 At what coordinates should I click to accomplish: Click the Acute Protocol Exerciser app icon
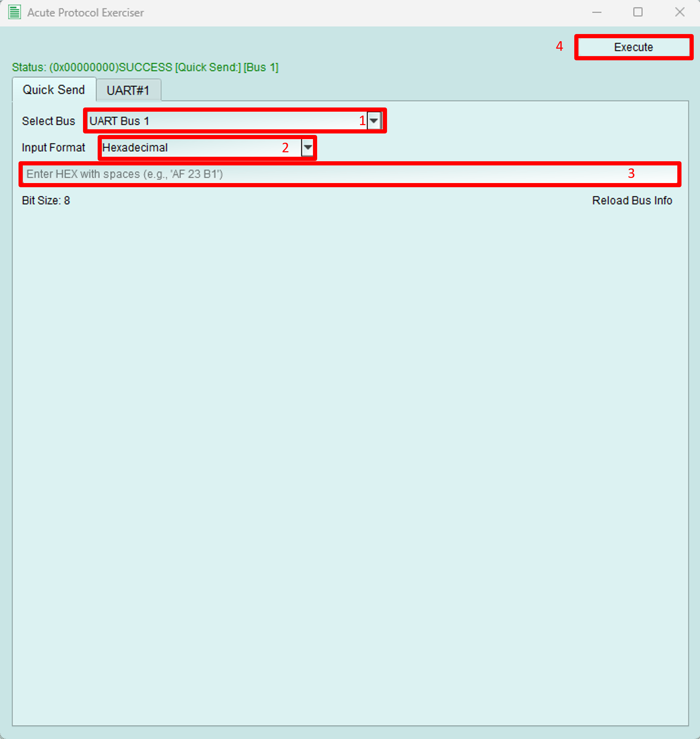point(15,12)
